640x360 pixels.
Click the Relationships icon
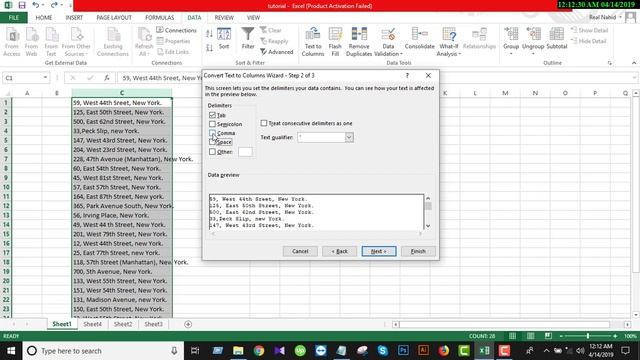(479, 39)
